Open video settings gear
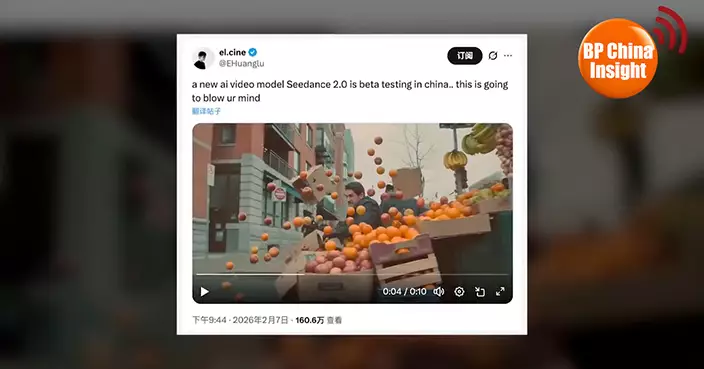 (459, 292)
